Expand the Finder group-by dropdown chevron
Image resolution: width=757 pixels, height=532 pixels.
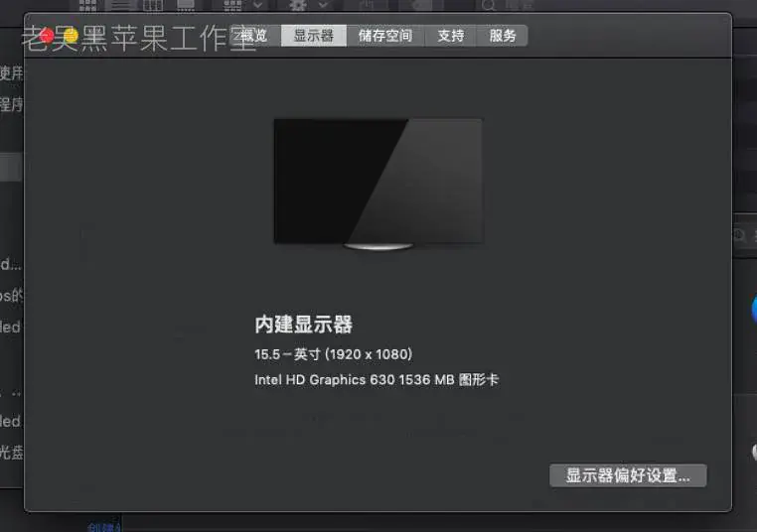pos(258,5)
